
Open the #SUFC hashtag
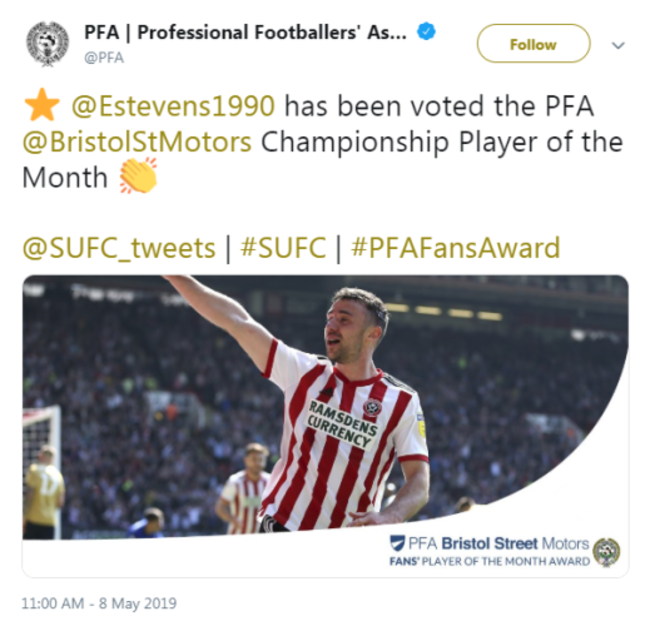tap(284, 248)
